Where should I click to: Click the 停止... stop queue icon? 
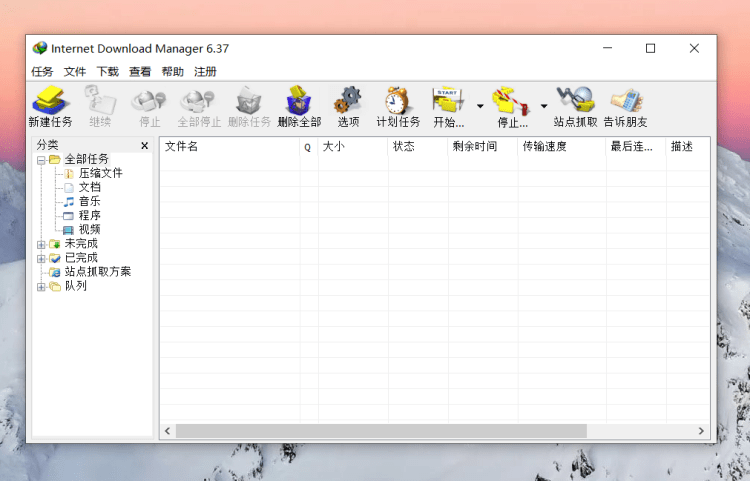coord(512,100)
